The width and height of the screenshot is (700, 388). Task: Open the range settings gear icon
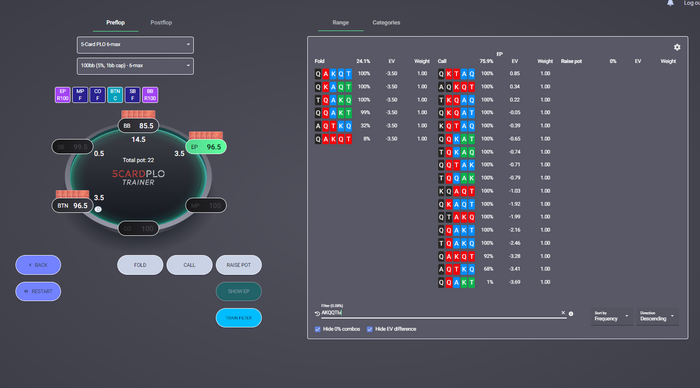point(677,47)
